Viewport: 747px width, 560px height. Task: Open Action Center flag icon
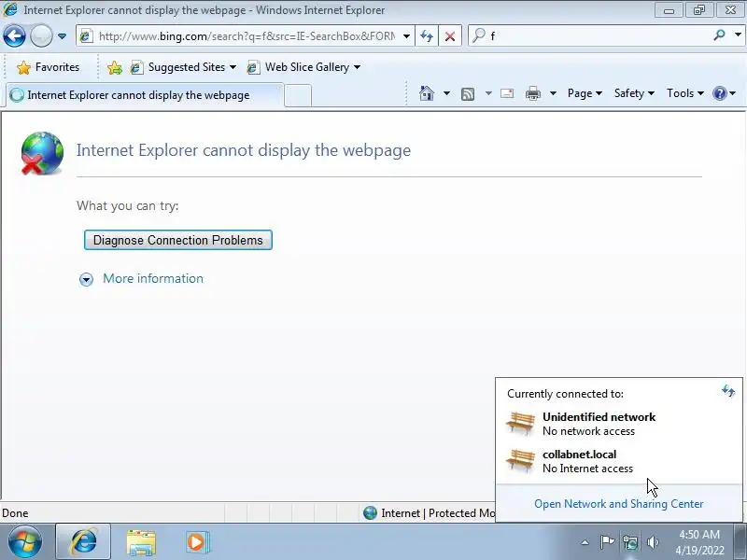point(607,542)
